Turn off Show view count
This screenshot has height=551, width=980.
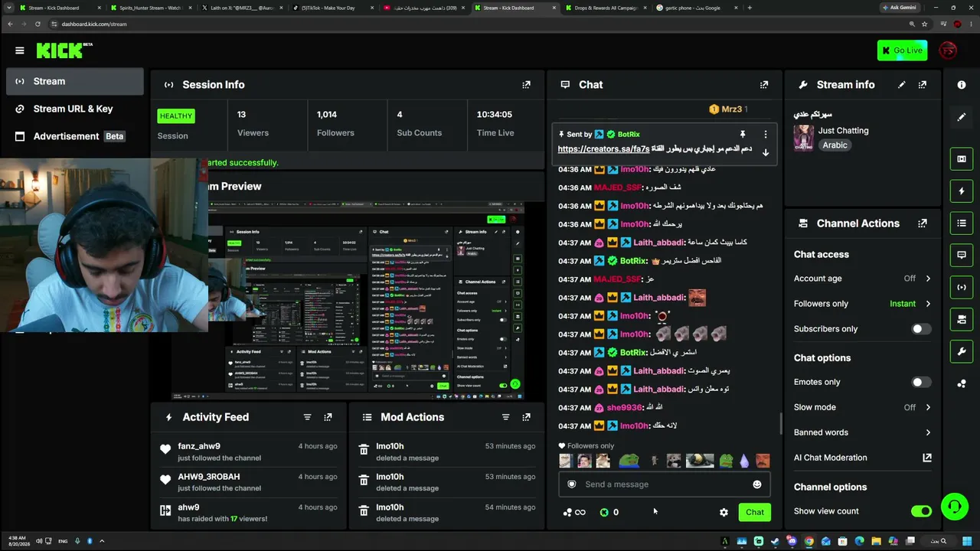tap(921, 511)
